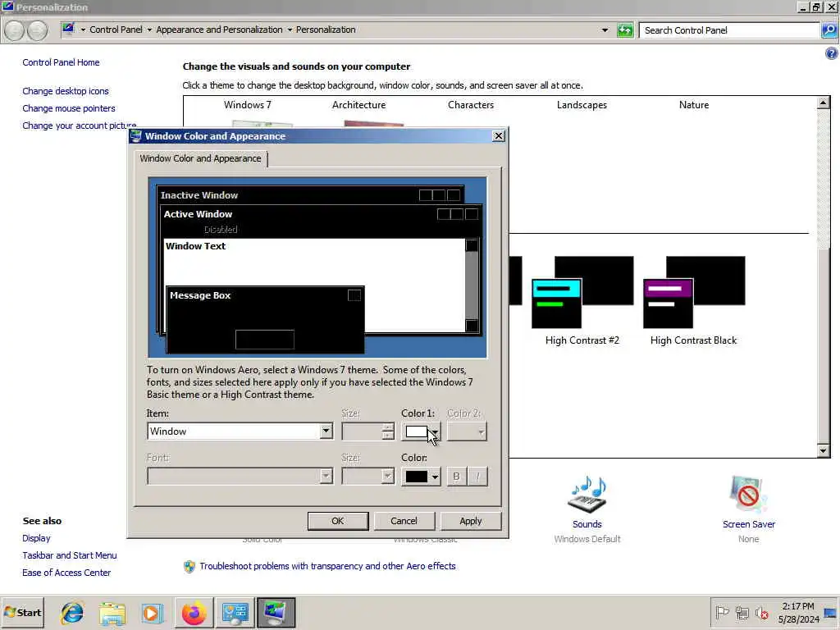Viewport: 840px width, 630px height.
Task: Open Action Center flag in tray
Action: click(722, 612)
